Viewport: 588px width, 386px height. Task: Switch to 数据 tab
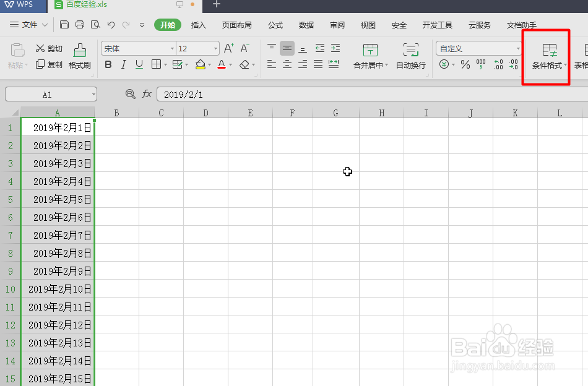click(306, 25)
